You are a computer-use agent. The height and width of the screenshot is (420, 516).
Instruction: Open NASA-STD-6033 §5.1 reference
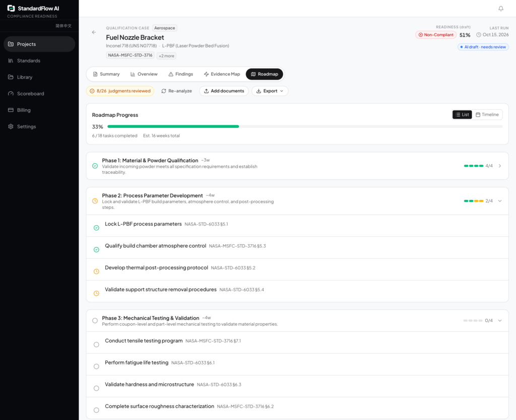[x=206, y=224]
